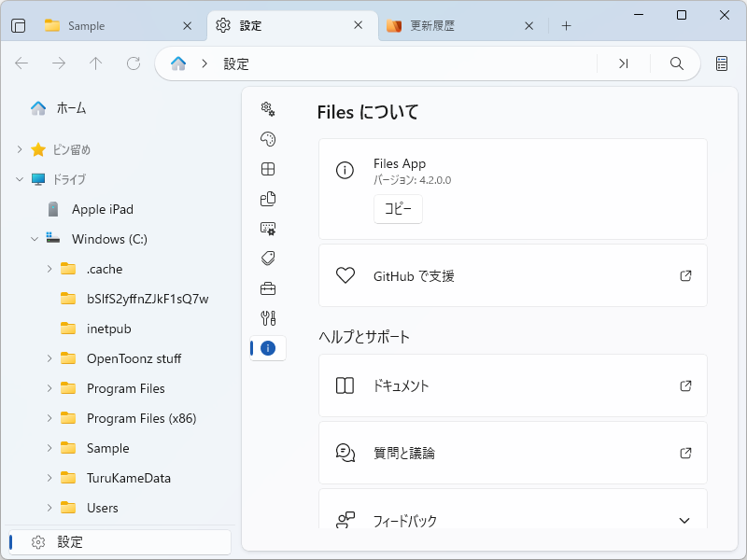Click the home icon in address bar

(178, 63)
